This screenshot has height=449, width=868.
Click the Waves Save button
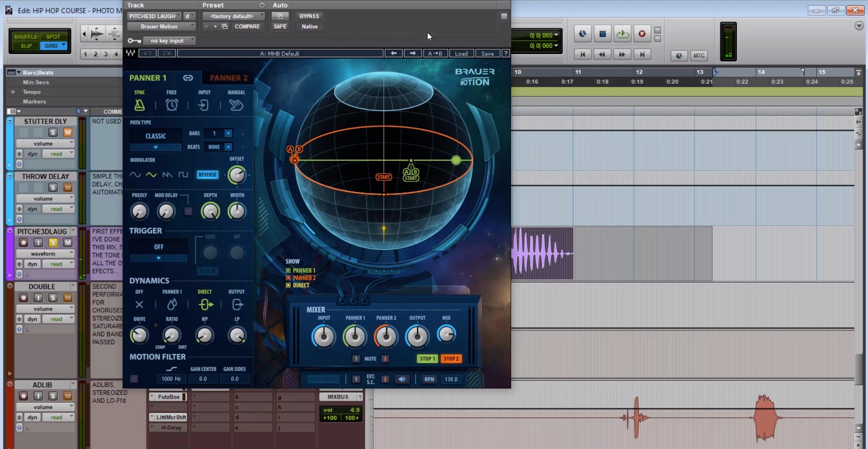click(x=488, y=53)
